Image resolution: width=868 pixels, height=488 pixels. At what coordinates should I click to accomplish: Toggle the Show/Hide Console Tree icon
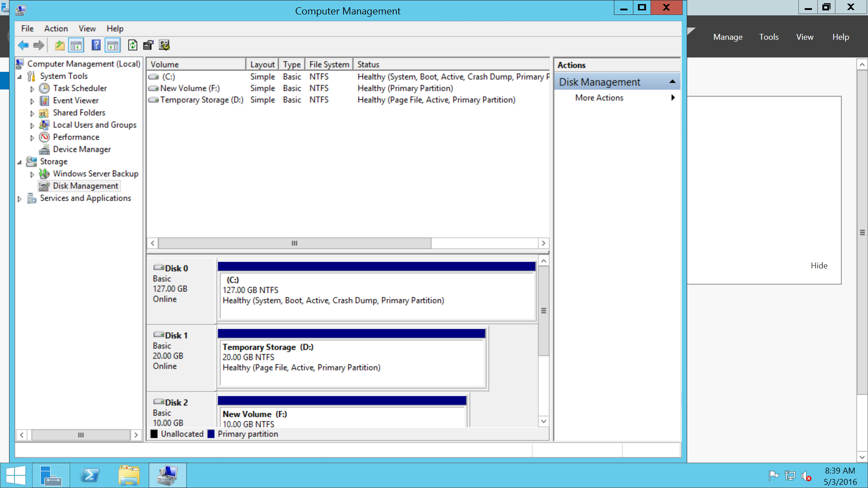point(76,45)
